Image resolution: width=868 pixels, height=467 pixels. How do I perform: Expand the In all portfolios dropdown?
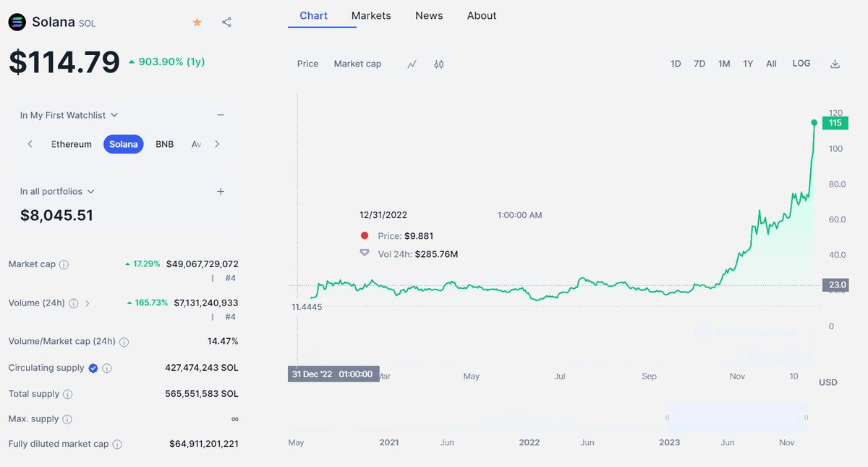click(57, 192)
